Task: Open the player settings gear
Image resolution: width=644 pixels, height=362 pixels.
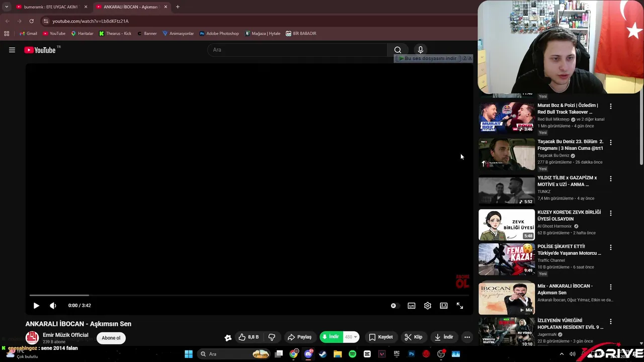Action: pos(428,305)
